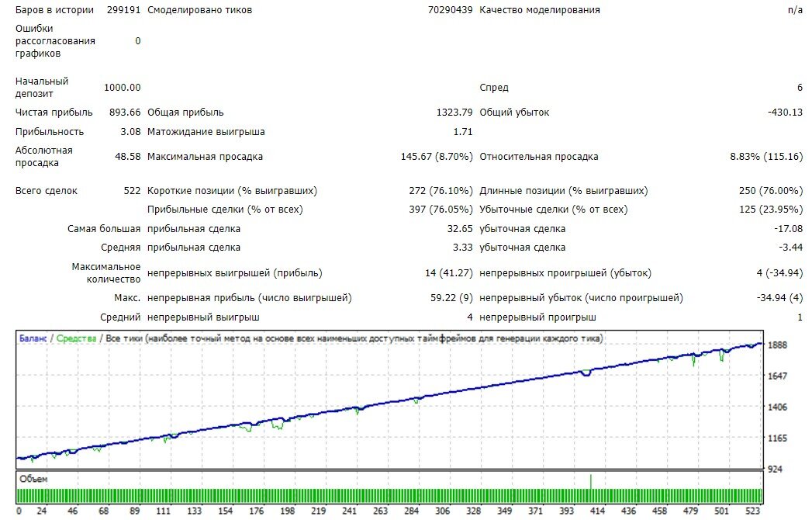Click the Объем volume panel label

pos(33,480)
